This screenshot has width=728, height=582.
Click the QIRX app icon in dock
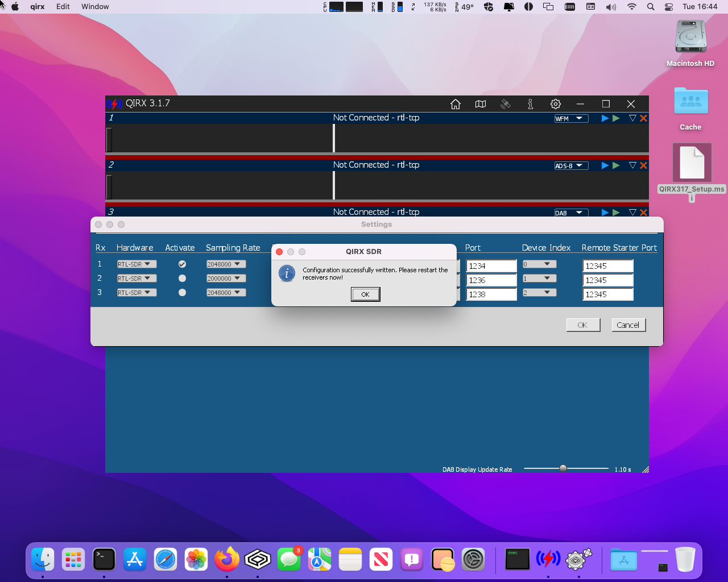pyautogui.click(x=548, y=560)
